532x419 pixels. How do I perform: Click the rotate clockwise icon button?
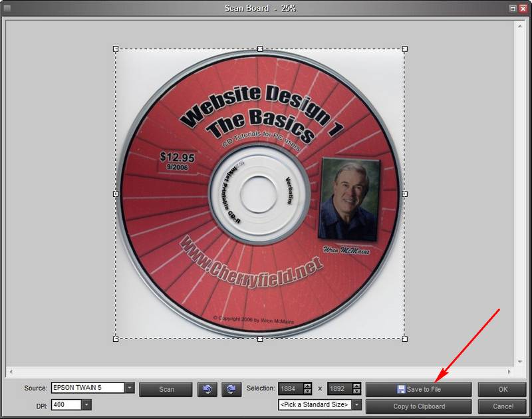click(x=231, y=389)
